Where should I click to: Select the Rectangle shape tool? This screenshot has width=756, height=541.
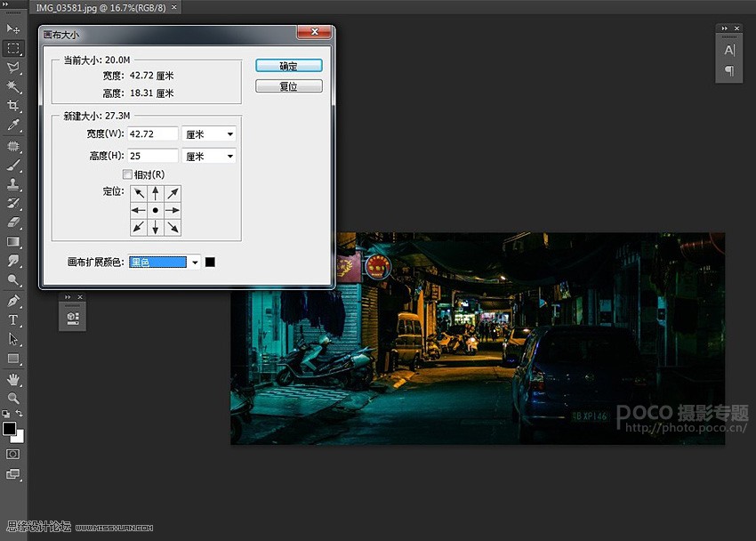tap(13, 359)
